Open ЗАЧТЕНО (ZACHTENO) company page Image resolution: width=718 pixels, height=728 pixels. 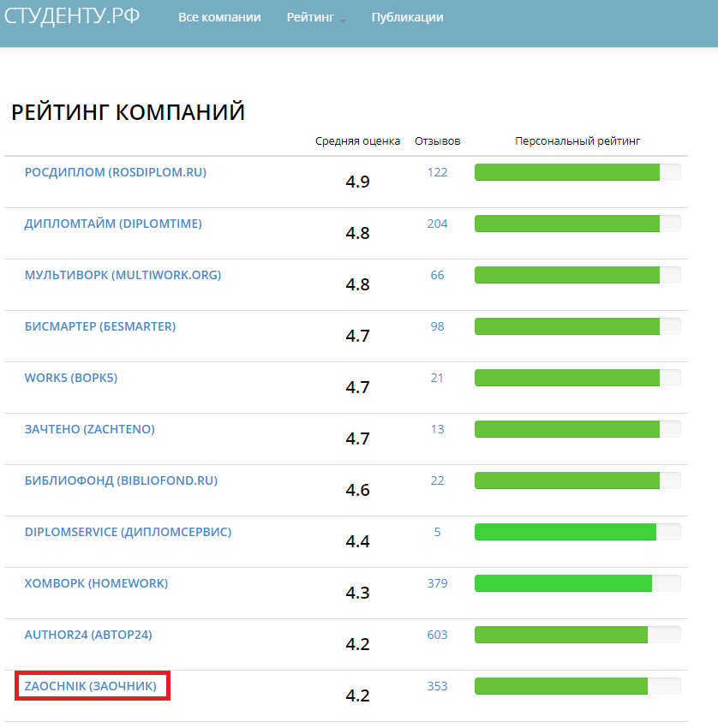89,429
